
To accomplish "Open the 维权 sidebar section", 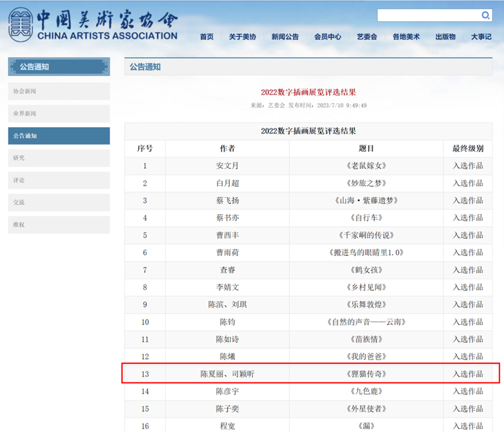I will coord(58,224).
